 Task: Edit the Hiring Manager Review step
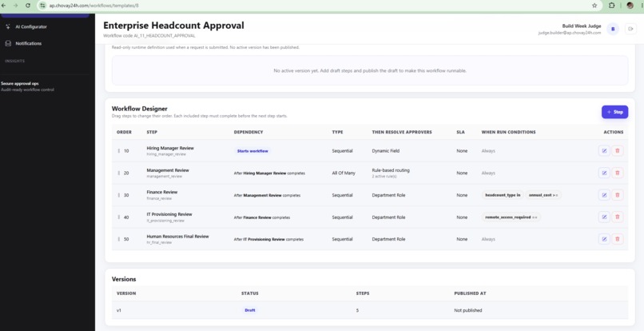604,151
